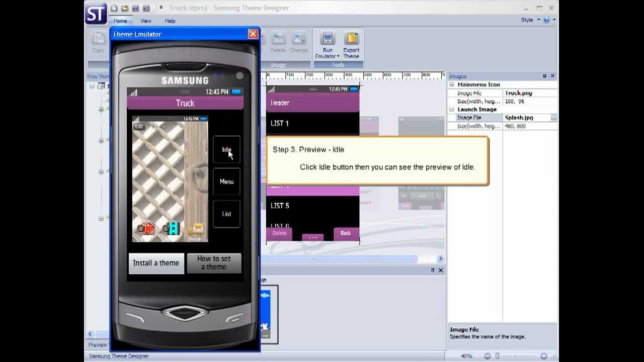
Task: Click the center softkey dots in canvas preview
Action: pos(312,237)
